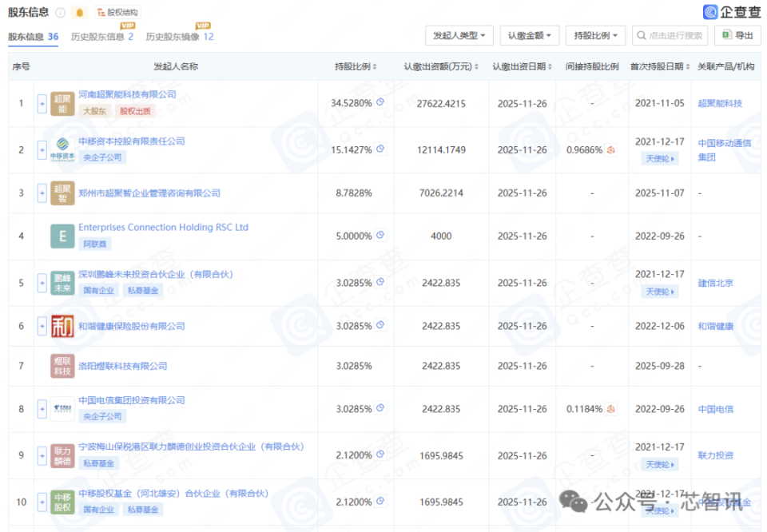Open the 和谐健康 related institution link
Image resolution: width=767 pixels, height=532 pixels.
click(x=716, y=326)
